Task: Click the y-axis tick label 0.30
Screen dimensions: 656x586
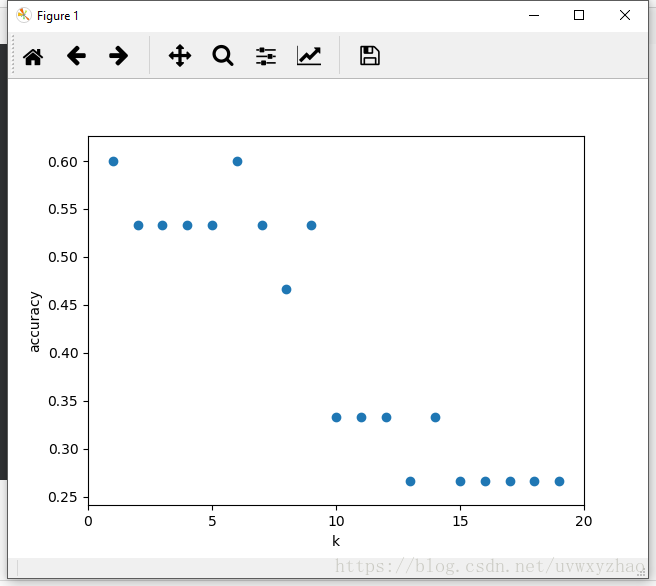Action: point(63,449)
